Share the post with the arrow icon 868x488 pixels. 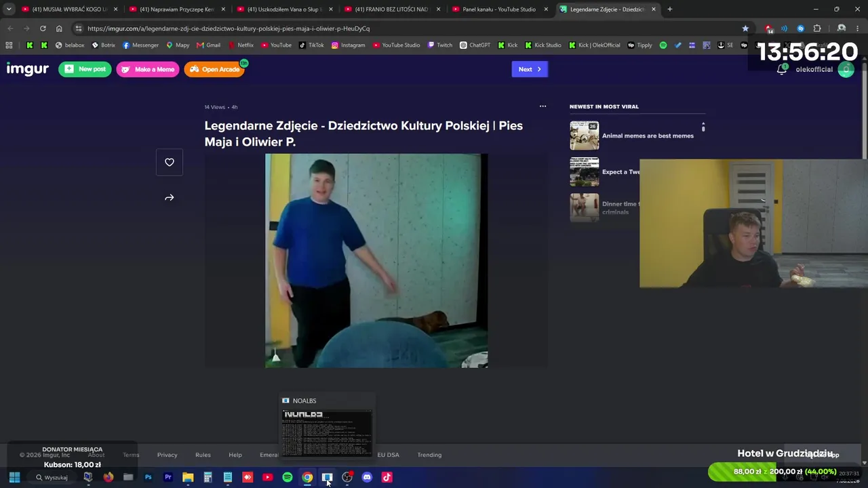click(170, 198)
